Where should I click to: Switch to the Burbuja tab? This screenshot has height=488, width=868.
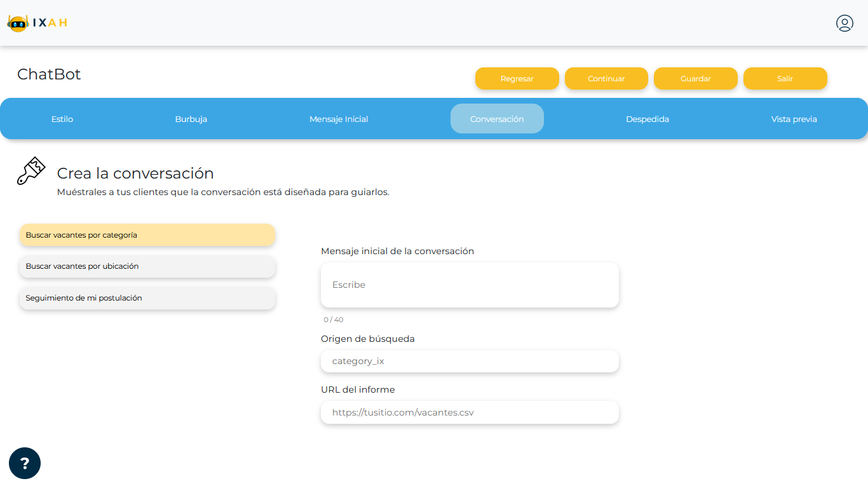pyautogui.click(x=191, y=119)
